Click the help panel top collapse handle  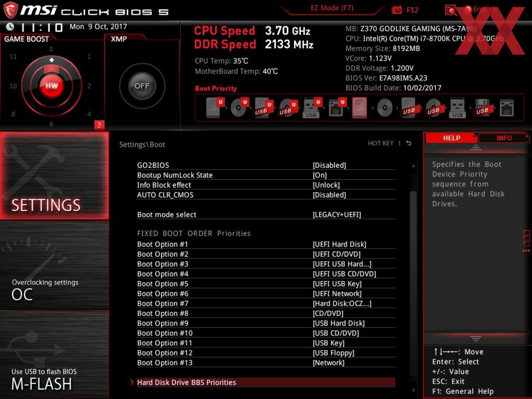point(476,147)
